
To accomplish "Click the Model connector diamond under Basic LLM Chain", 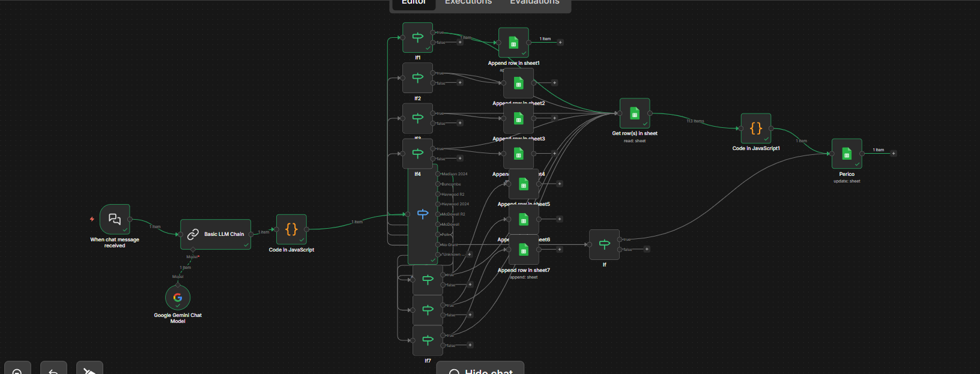I will 193,250.
